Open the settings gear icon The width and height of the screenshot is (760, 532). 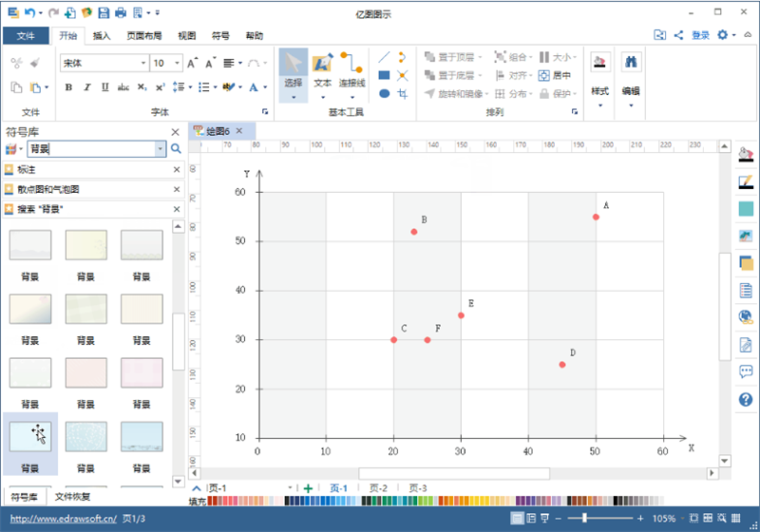[723, 35]
